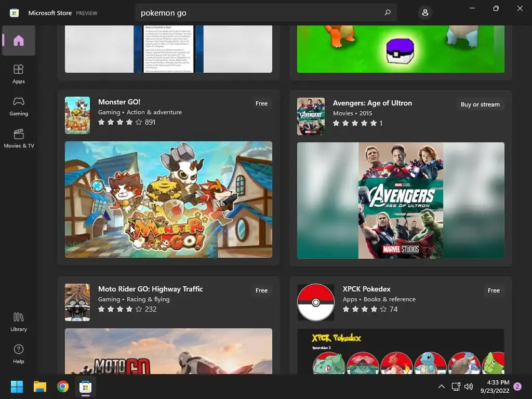The width and height of the screenshot is (532, 399).
Task: Open the notification badge showing 2
Action: click(517, 387)
